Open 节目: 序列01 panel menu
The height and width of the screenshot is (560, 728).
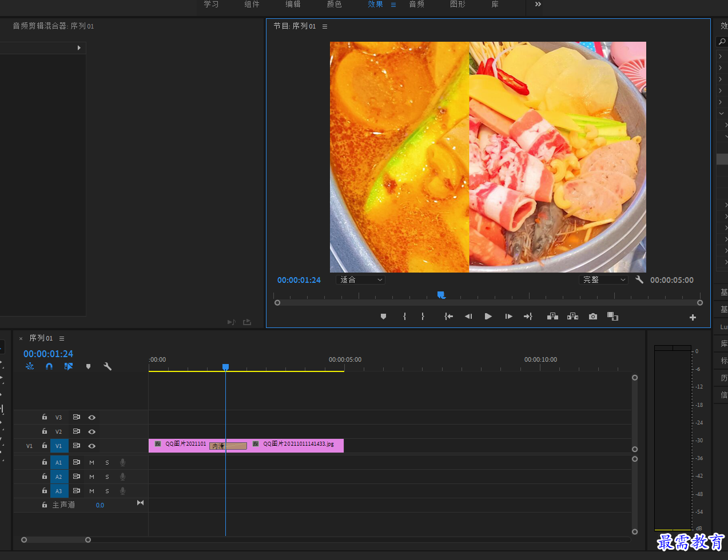click(x=325, y=26)
